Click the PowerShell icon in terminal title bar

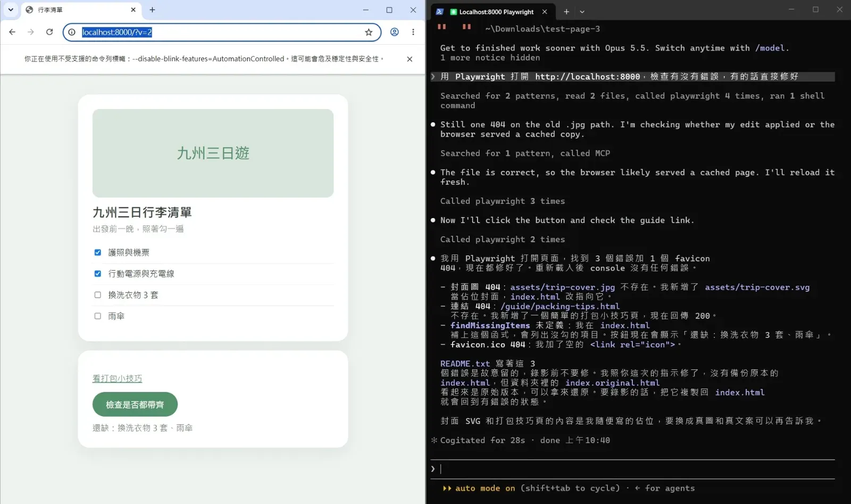coord(439,12)
